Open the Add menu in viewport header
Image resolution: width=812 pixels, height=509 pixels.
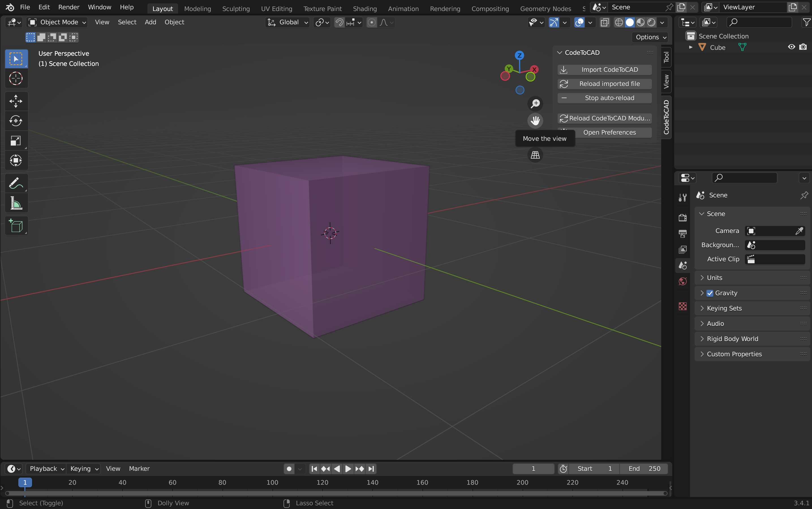150,22
